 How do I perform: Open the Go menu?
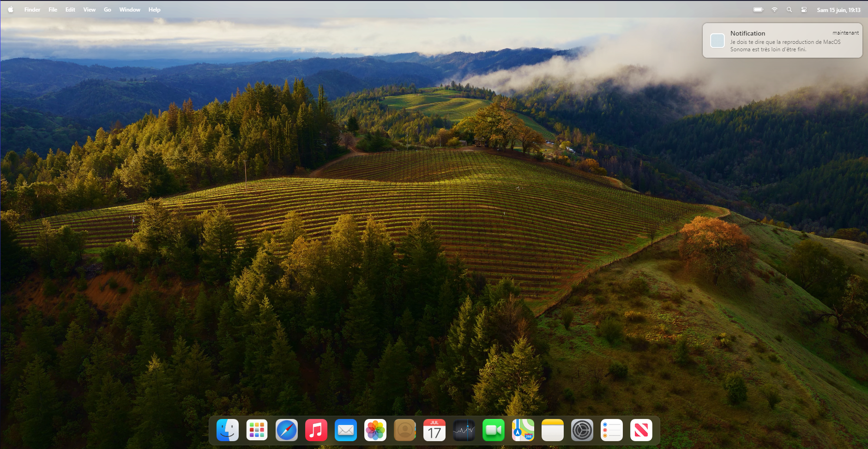tap(108, 9)
